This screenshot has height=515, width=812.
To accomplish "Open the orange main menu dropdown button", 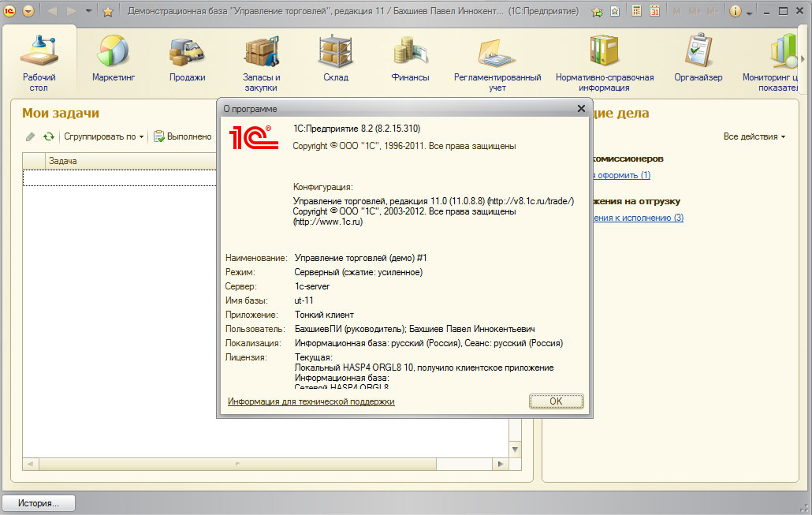I will [x=28, y=11].
